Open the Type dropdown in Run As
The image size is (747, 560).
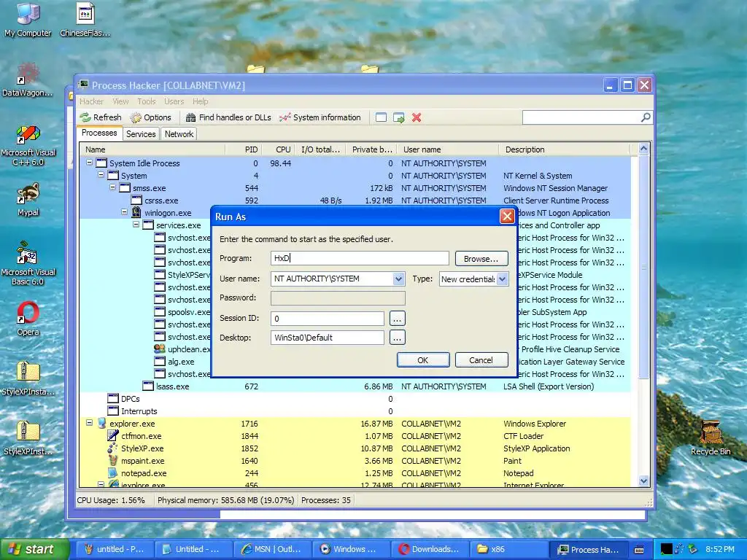pos(503,279)
